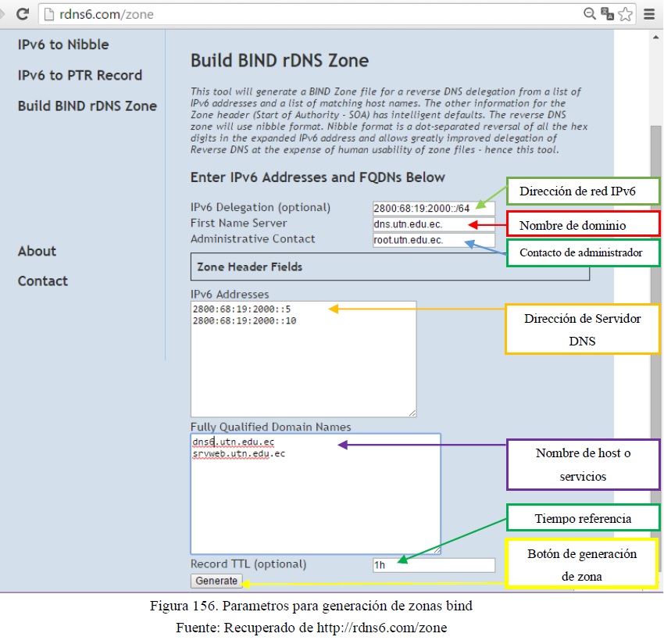Open the IPv6 to Nibble page
This screenshot has height=644, width=664.
point(63,45)
